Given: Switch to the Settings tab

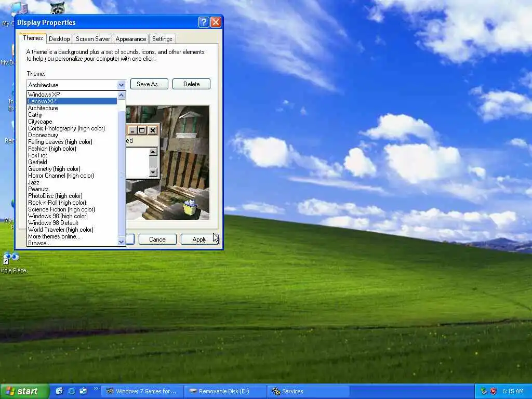Looking at the screenshot, I should (x=162, y=39).
